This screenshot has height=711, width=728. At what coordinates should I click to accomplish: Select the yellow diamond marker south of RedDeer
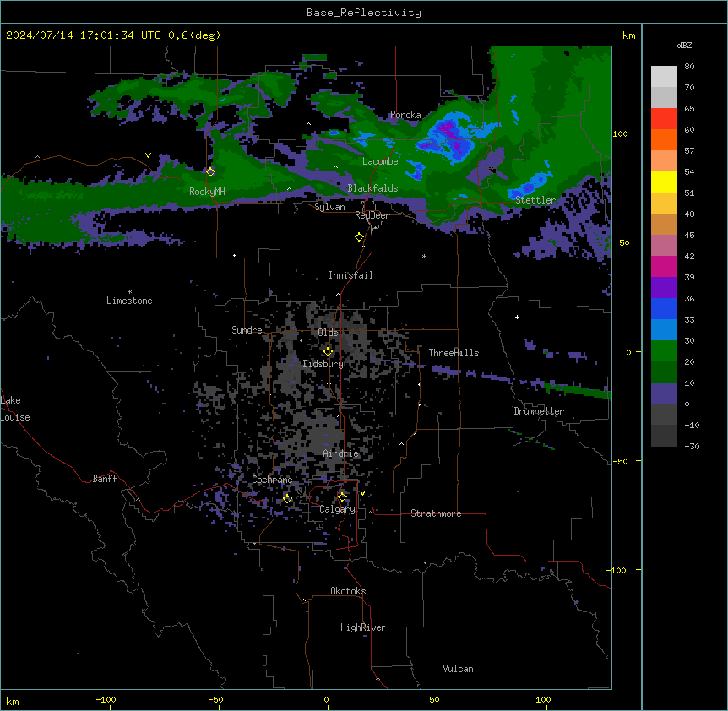pyautogui.click(x=360, y=237)
